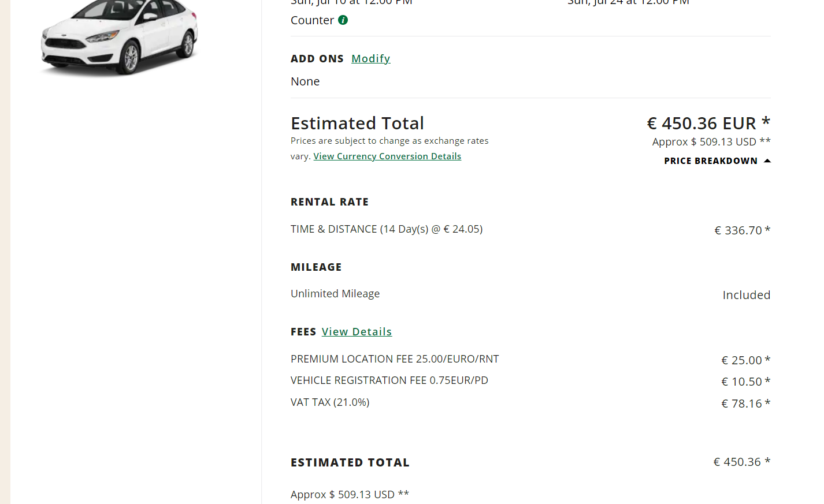
Task: Select the Vehicle Registration Fee line
Action: pyautogui.click(x=389, y=380)
